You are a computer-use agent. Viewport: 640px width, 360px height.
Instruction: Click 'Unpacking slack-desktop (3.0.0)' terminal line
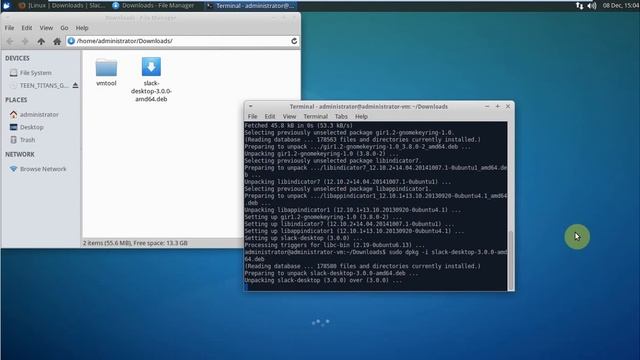(323, 280)
